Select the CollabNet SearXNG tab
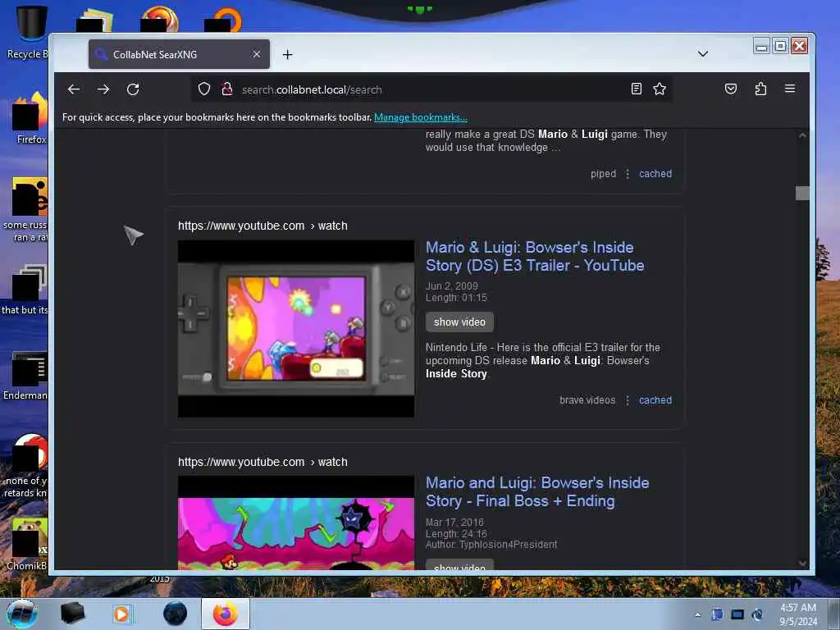 179,54
